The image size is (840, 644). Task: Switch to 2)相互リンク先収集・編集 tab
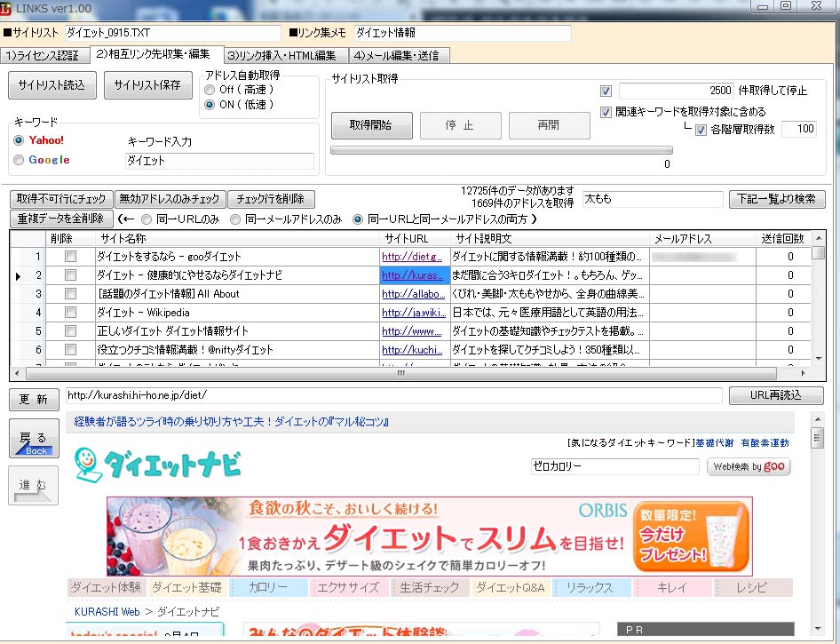[155, 54]
